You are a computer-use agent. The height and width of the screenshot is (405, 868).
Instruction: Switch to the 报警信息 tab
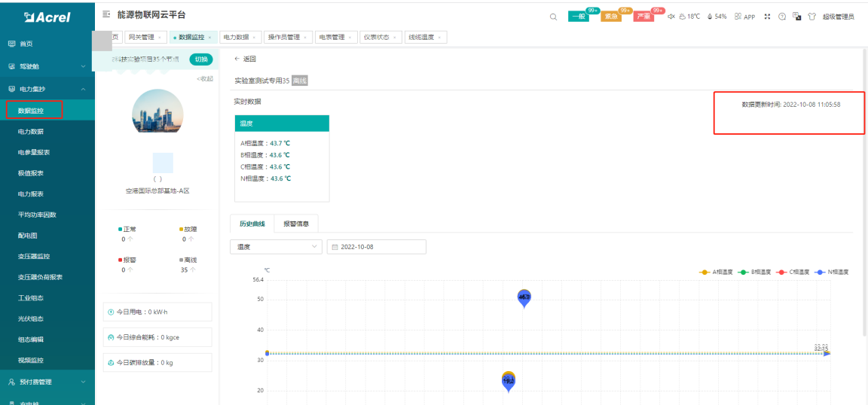click(296, 224)
